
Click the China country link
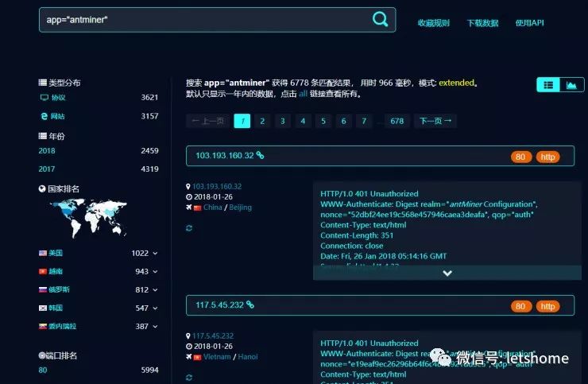coord(213,208)
